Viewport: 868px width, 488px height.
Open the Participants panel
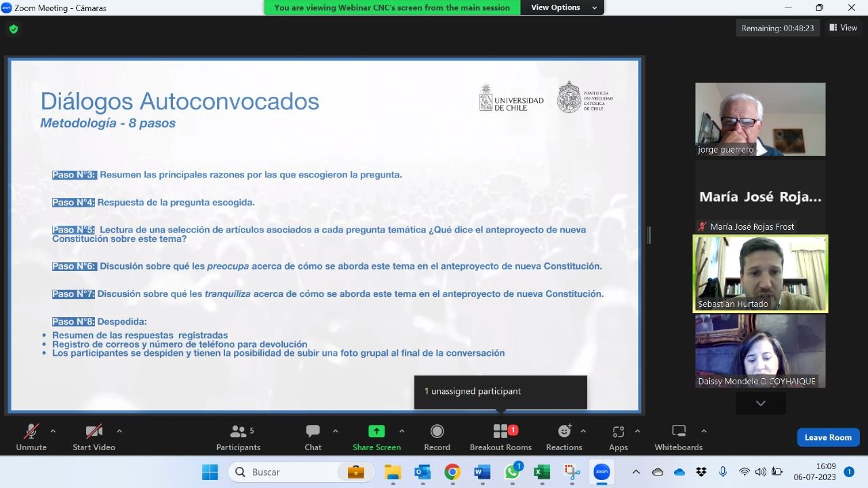[238, 437]
